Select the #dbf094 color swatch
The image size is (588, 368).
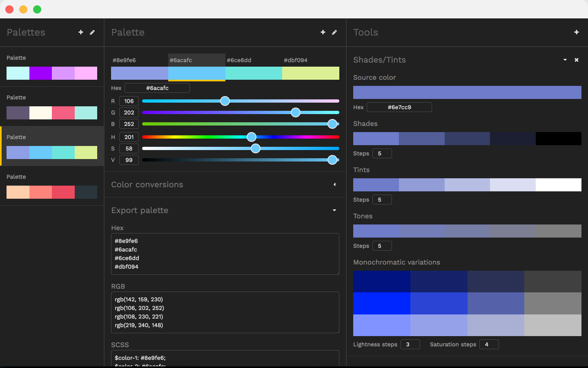(311, 73)
